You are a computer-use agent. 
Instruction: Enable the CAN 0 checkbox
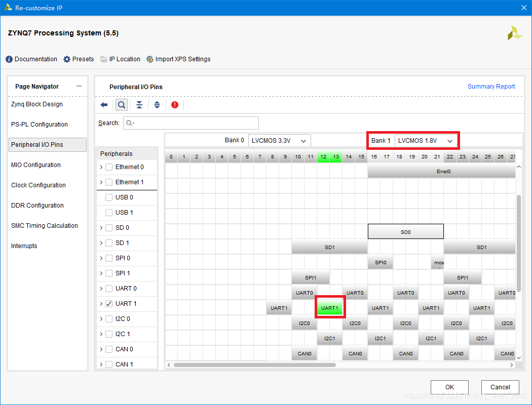pyautogui.click(x=109, y=349)
